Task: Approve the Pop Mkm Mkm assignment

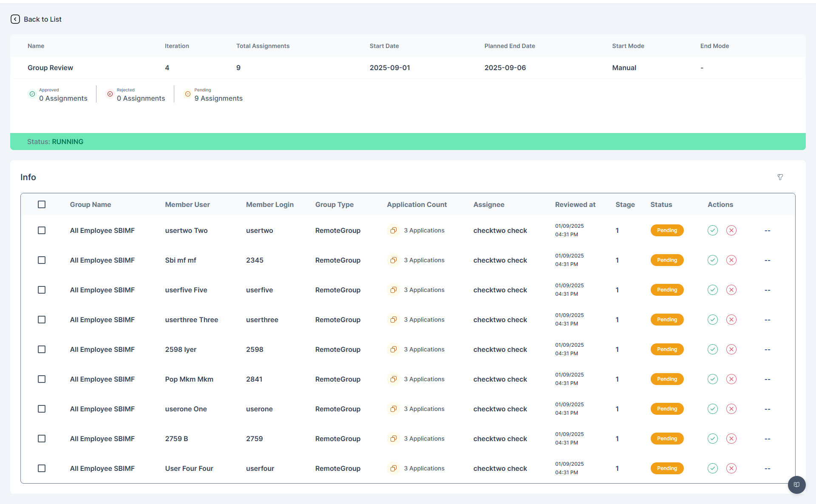Action: click(x=713, y=379)
